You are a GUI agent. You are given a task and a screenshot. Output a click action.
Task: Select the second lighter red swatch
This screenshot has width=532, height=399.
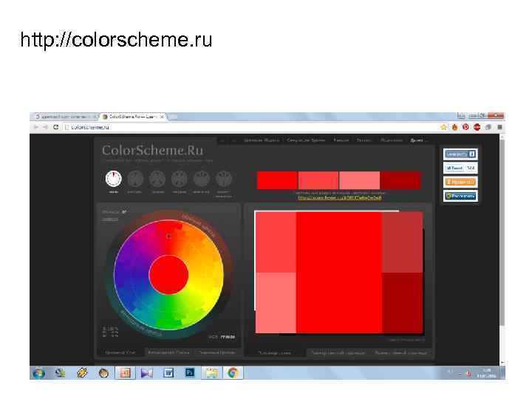coord(318,180)
